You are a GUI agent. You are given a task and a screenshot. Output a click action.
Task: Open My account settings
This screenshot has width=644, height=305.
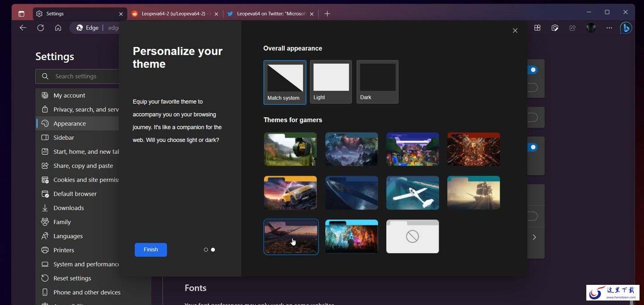pyautogui.click(x=78, y=95)
